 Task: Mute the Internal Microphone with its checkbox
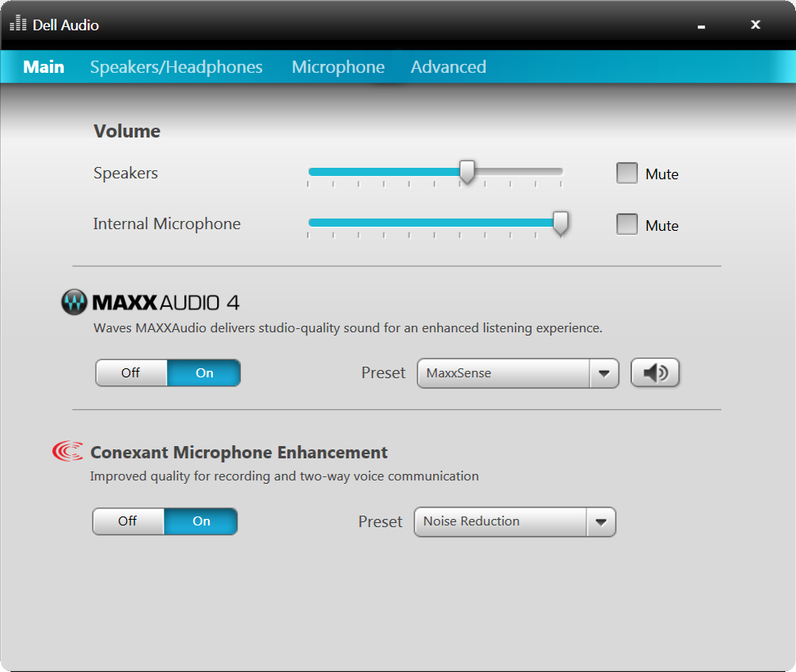pos(627,224)
